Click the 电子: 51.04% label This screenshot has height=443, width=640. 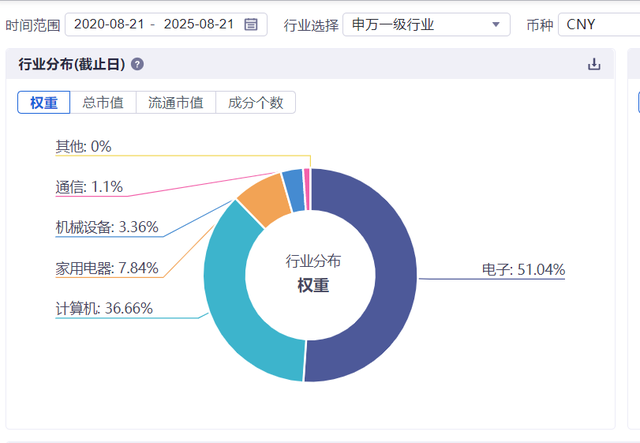523,269
